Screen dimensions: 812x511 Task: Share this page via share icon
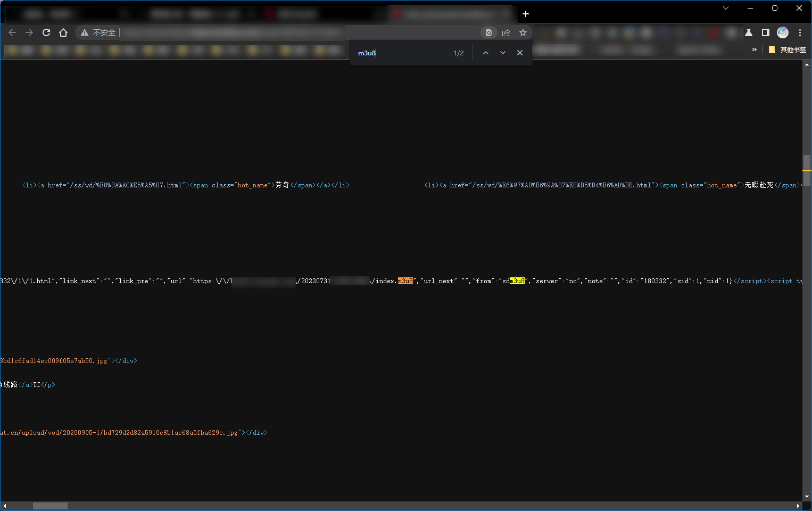pos(506,32)
